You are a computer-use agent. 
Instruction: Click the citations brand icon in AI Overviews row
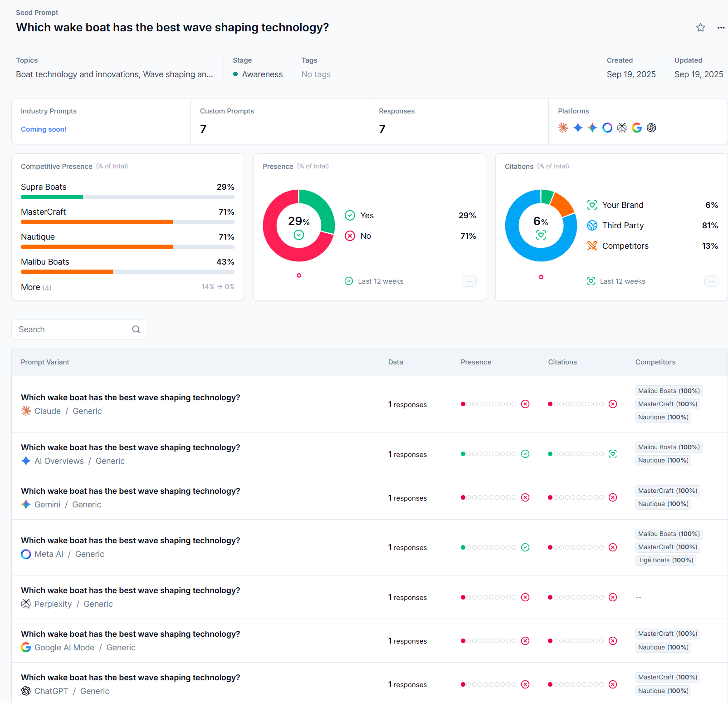[x=613, y=454]
